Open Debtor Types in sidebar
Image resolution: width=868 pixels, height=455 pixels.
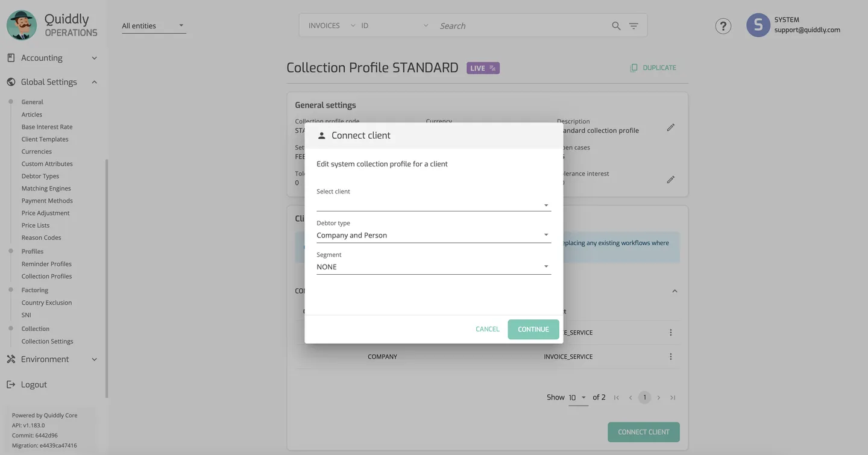(x=40, y=177)
